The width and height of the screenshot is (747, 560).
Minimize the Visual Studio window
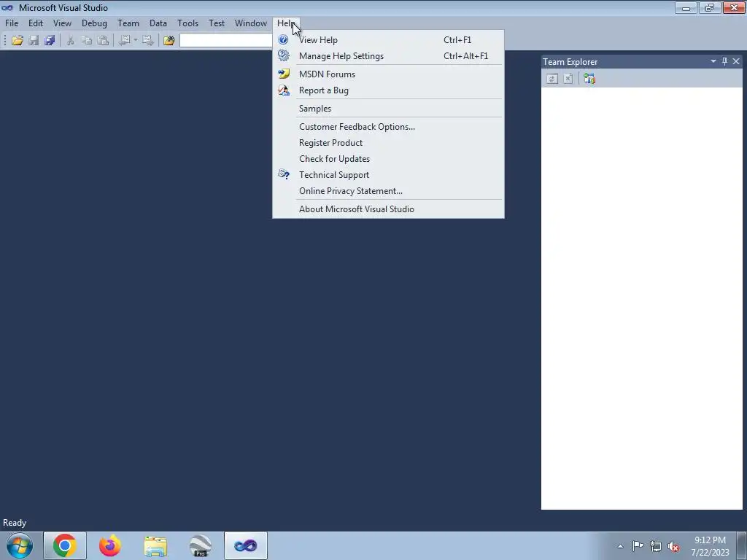pyautogui.click(x=686, y=7)
